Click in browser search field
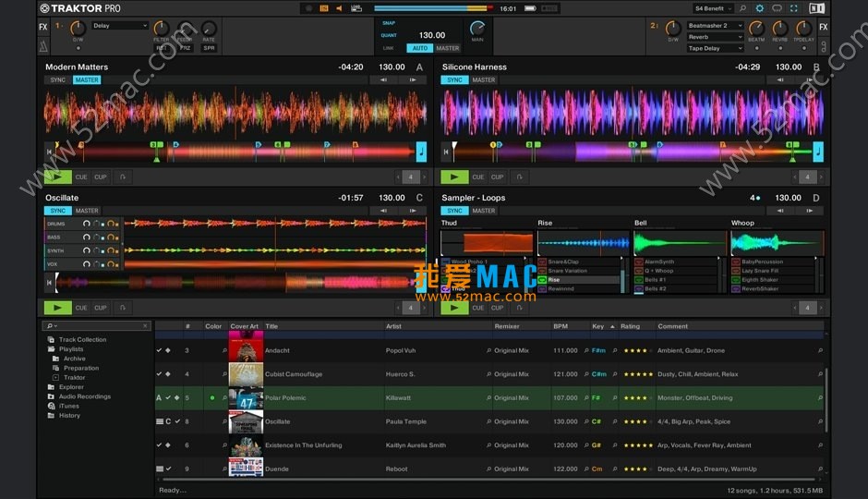 click(x=98, y=326)
